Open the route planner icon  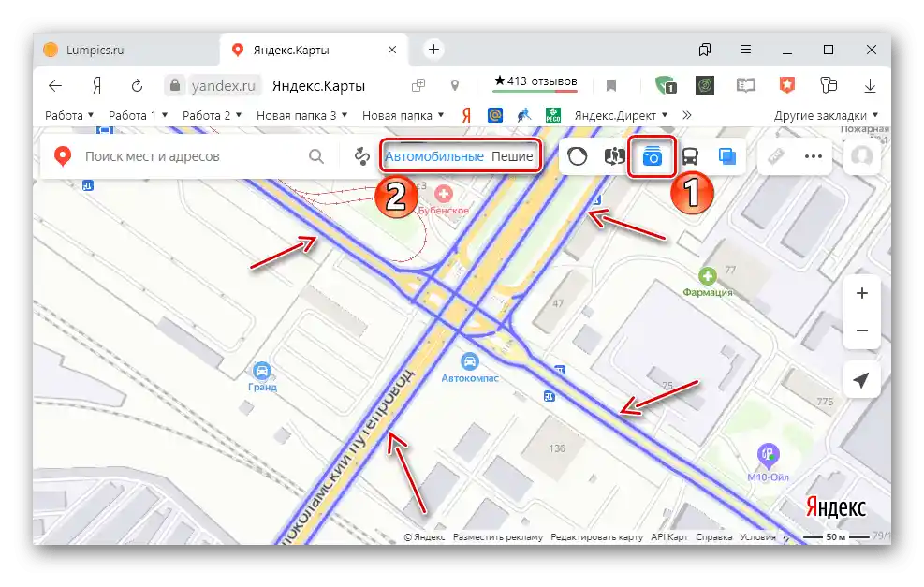coord(361,156)
